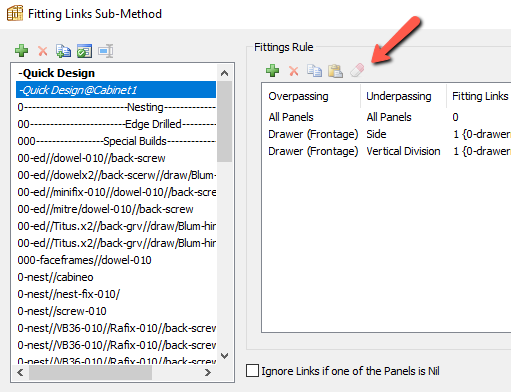The image size is (511, 392).
Task: Click the sub-method properties icon with green check
Action: click(x=84, y=51)
